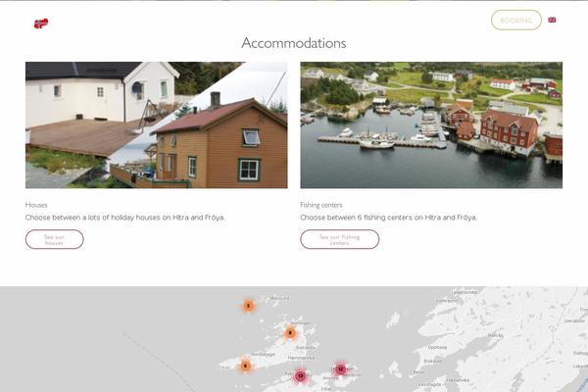Select the Mausund place label on the map
The width and height of the screenshot is (588, 392).
click(x=279, y=298)
